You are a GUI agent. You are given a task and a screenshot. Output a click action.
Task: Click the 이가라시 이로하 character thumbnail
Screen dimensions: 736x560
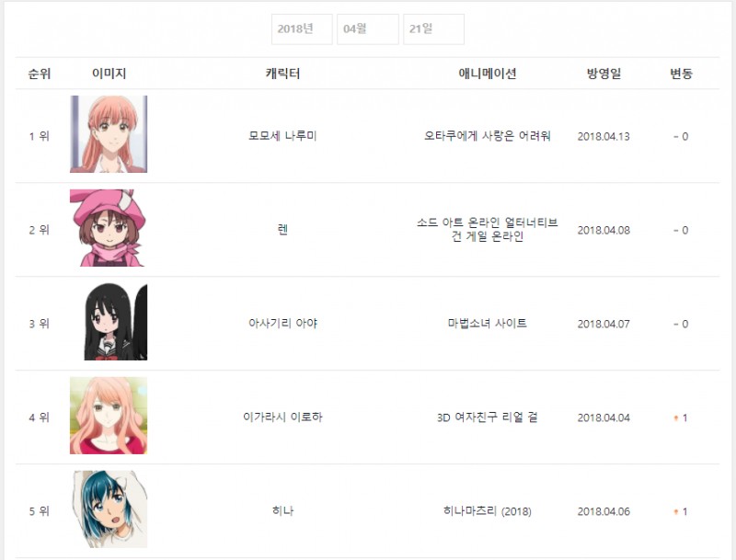pyautogui.click(x=109, y=416)
